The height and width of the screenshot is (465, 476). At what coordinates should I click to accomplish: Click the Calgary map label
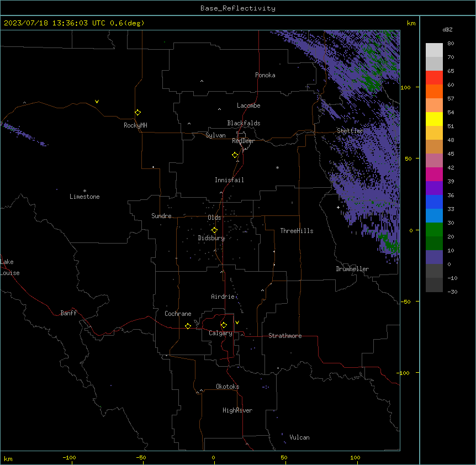(220, 333)
